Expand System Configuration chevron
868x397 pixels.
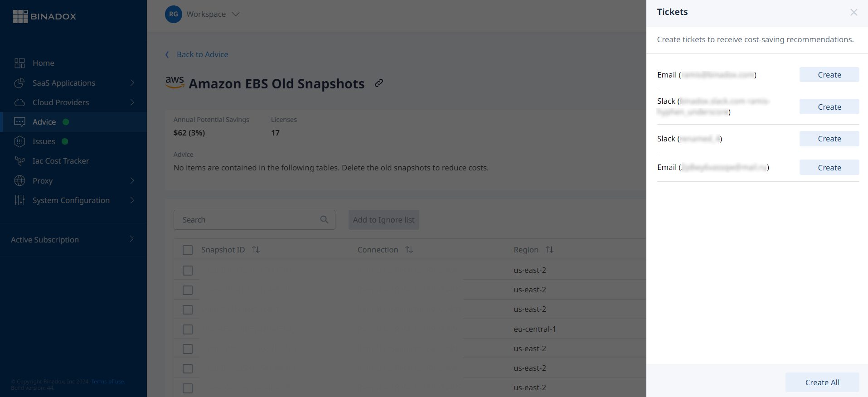132,200
